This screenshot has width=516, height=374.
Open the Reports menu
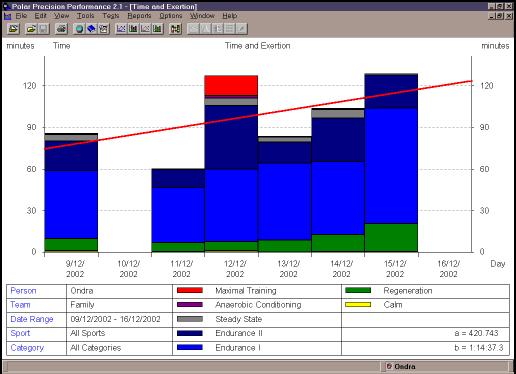coord(139,16)
